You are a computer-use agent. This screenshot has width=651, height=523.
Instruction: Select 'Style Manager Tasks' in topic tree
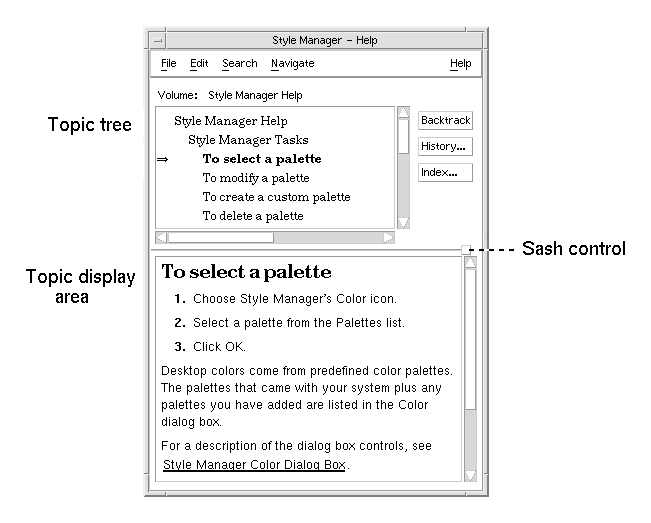(x=248, y=140)
